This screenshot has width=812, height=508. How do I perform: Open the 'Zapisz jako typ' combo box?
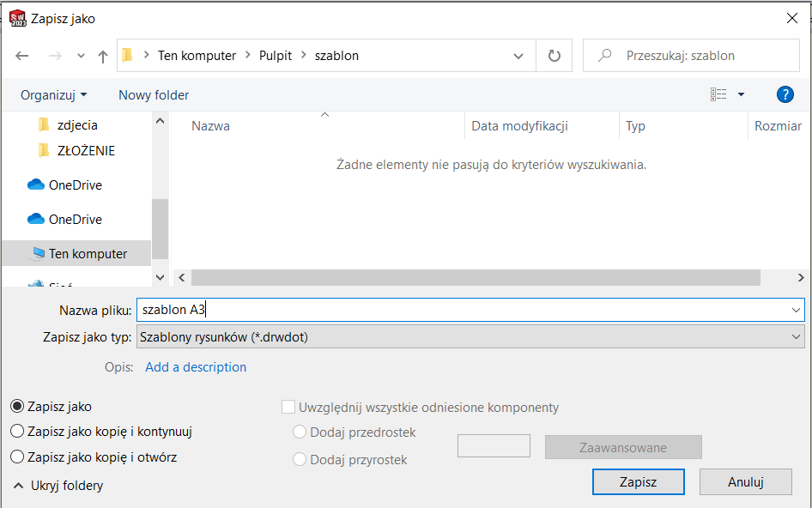point(470,336)
